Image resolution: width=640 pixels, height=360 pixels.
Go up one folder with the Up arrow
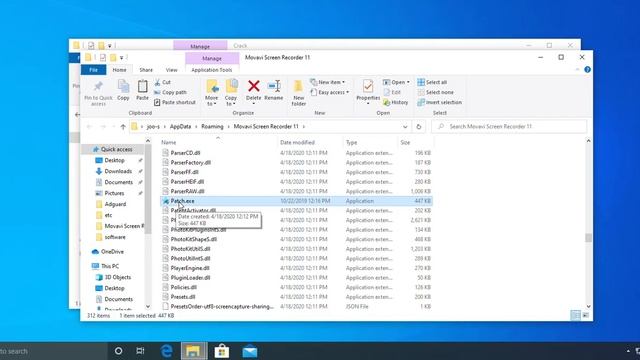[123, 127]
